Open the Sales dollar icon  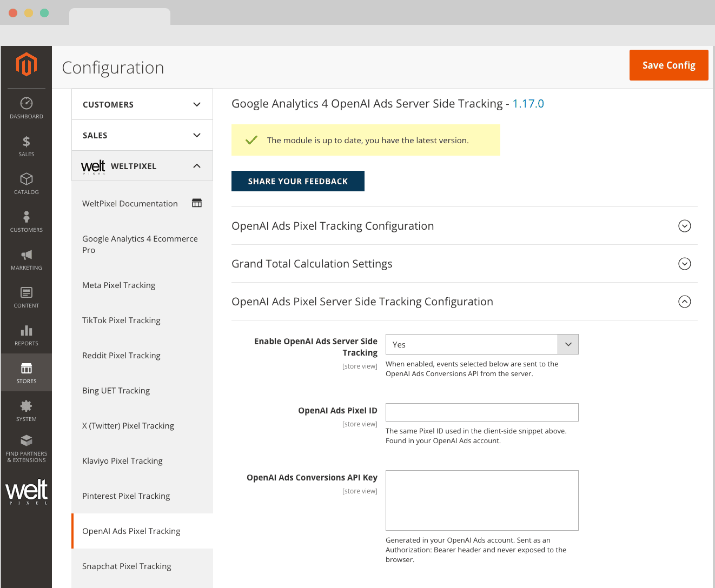[27, 142]
